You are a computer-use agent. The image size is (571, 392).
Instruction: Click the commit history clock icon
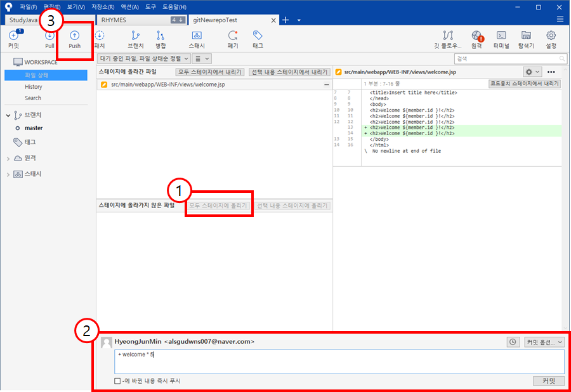(x=513, y=342)
